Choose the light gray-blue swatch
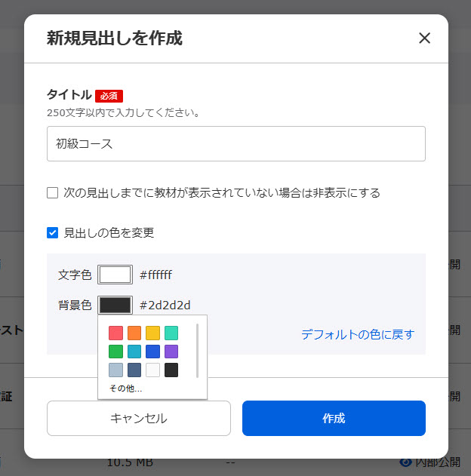Viewport: 471px width, 476px height. (x=115, y=370)
